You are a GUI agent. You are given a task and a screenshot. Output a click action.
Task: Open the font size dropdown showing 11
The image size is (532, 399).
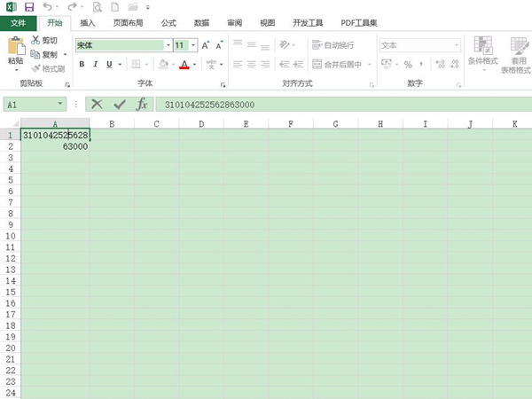pyautogui.click(x=192, y=44)
